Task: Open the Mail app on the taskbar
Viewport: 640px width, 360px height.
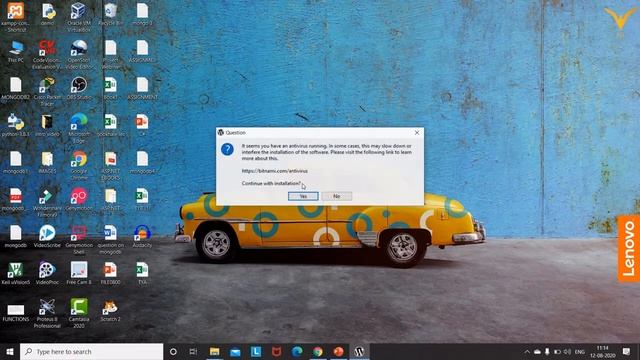Action: [x=236, y=351]
